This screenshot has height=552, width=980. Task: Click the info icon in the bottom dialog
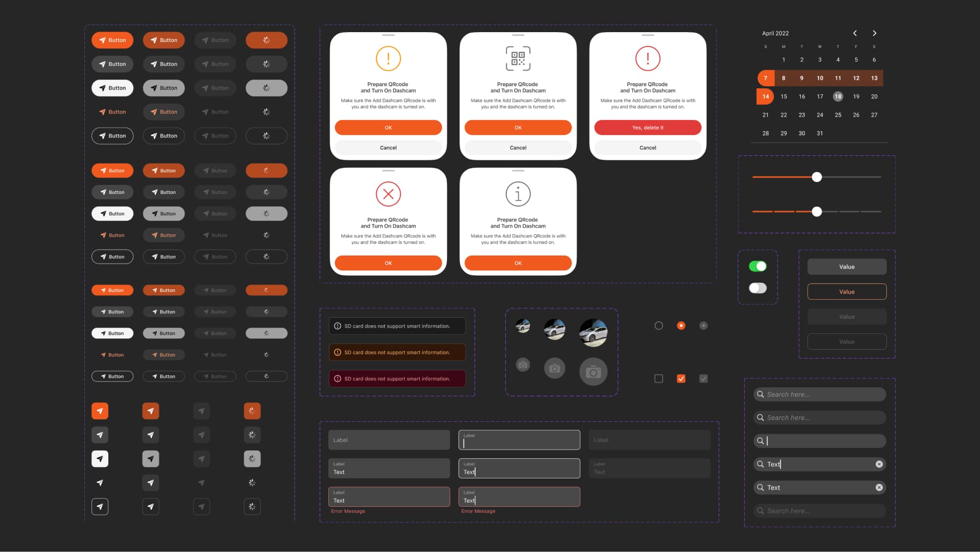pos(518,194)
